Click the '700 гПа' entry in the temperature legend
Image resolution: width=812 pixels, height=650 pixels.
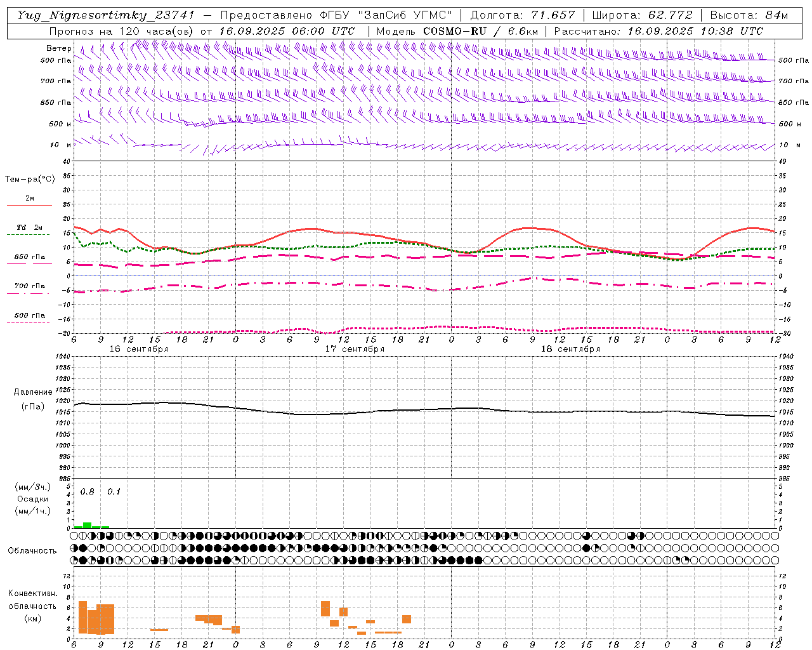(x=30, y=286)
